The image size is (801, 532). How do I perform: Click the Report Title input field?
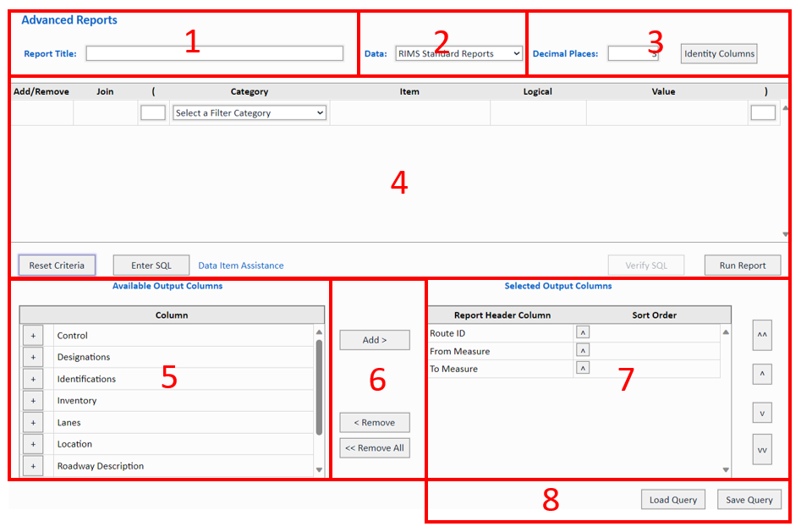coord(215,53)
